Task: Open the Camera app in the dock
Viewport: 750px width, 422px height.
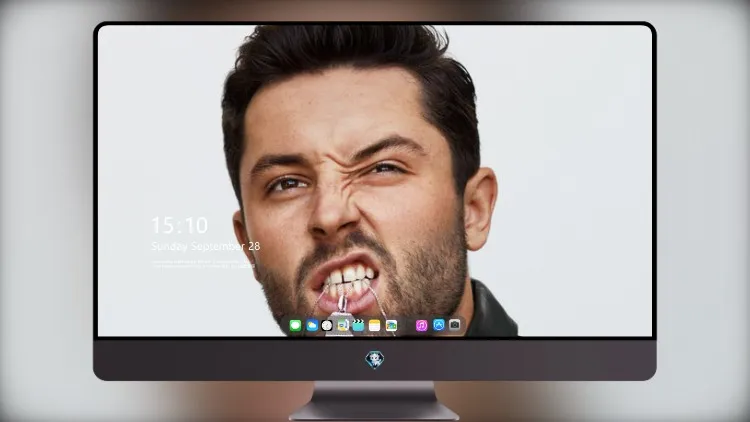Action: pyautogui.click(x=455, y=325)
